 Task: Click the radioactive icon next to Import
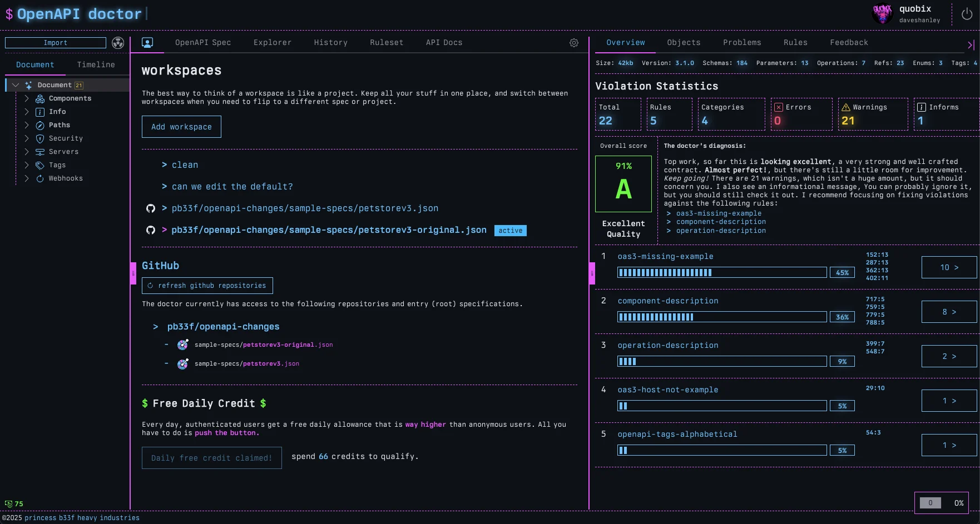[x=118, y=43]
